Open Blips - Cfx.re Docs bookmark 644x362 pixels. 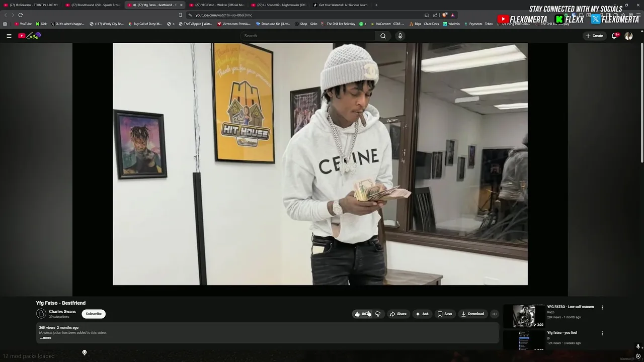424,24
